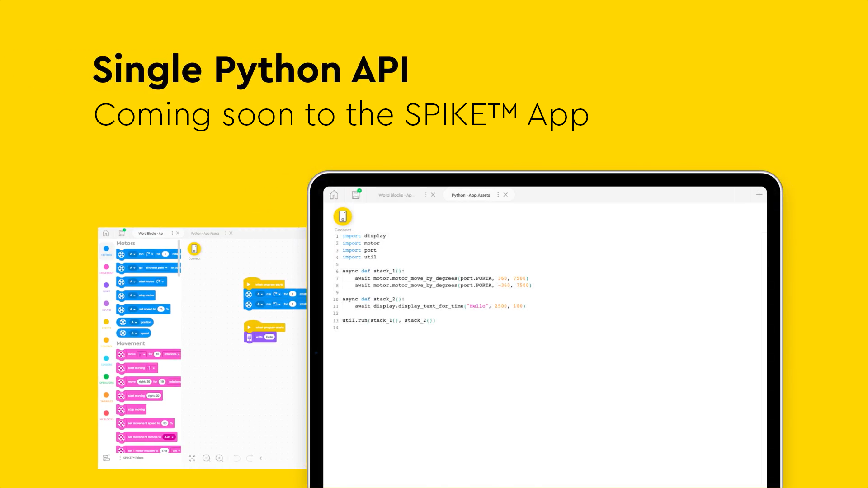Select the Movement category icon
Viewport: 868px width, 488px height.
tap(106, 267)
